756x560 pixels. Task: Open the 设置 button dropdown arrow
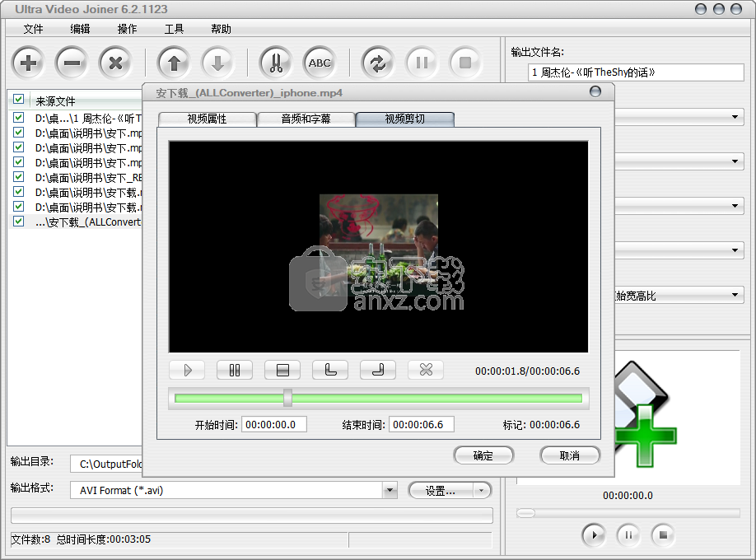[x=481, y=491]
